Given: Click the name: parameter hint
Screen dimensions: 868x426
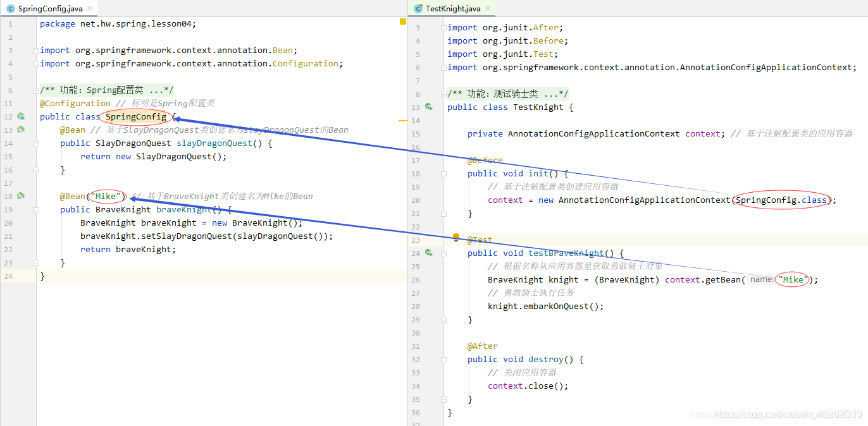Looking at the screenshot, I should tap(762, 279).
